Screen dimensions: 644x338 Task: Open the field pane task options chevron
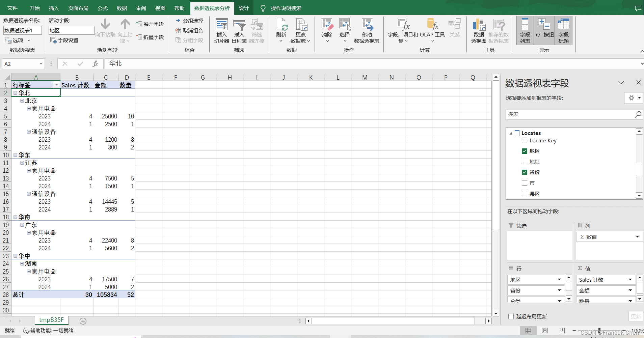click(621, 82)
